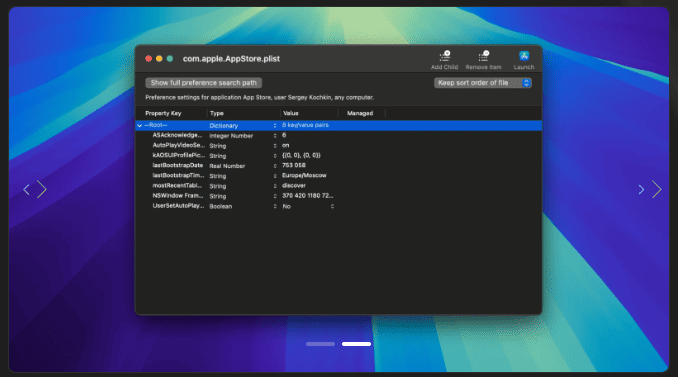The image size is (678, 377).
Task: Open type stepper for kAOSUIProfilePic… row
Action: (275, 156)
